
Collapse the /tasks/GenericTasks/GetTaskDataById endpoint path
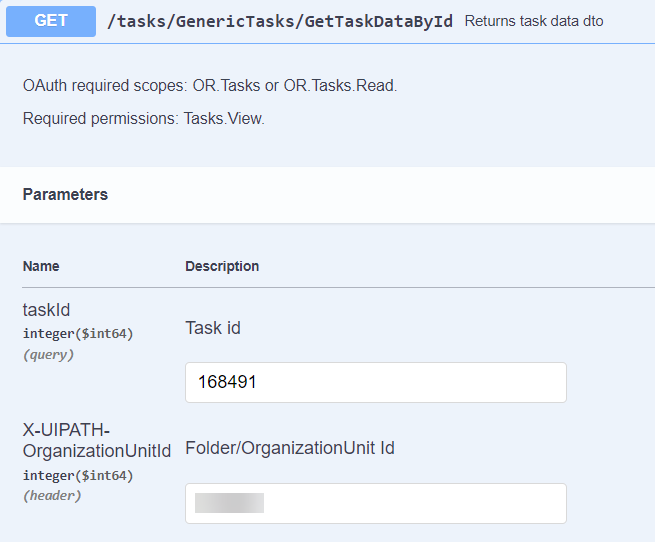(281, 21)
